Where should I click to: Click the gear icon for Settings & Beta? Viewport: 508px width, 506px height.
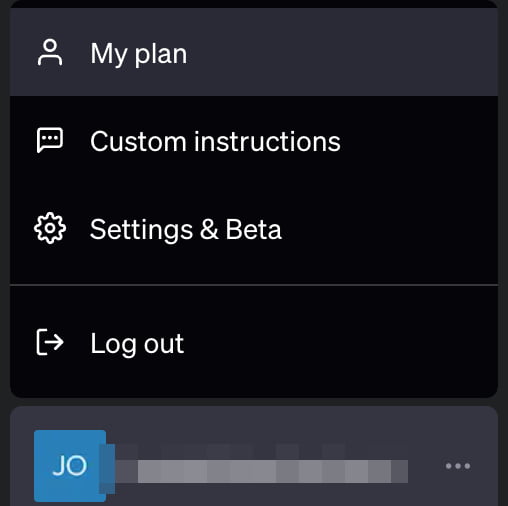coord(50,228)
